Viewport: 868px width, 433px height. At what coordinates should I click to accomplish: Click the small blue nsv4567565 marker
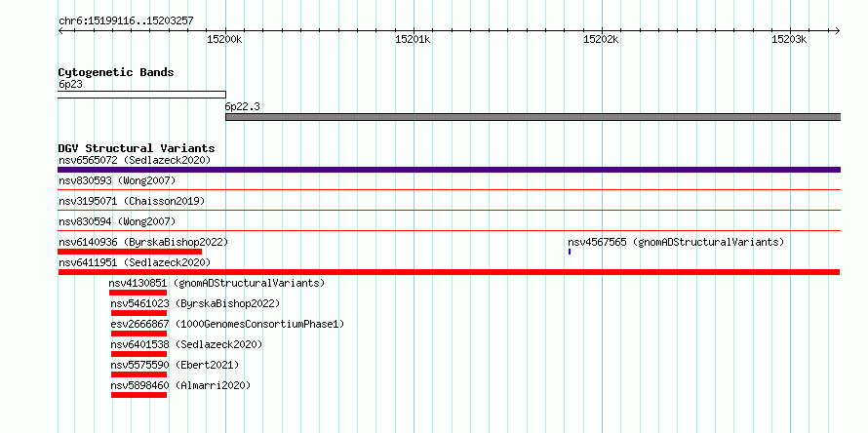[x=570, y=252]
